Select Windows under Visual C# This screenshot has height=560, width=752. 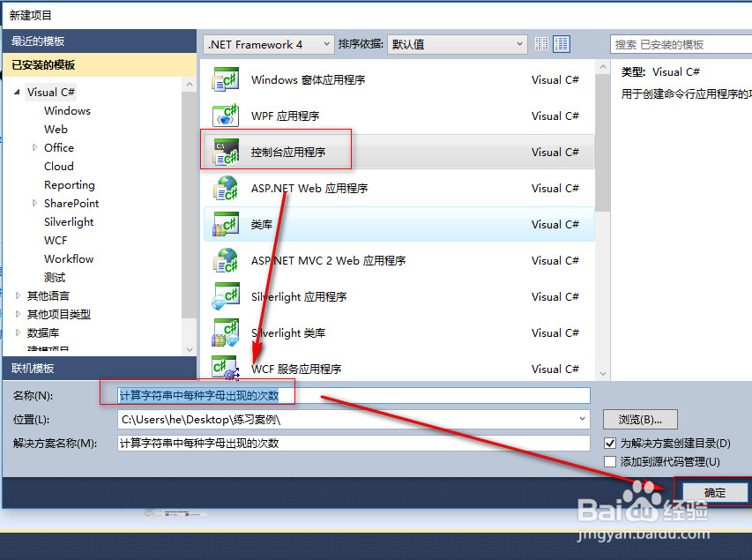pos(67,110)
